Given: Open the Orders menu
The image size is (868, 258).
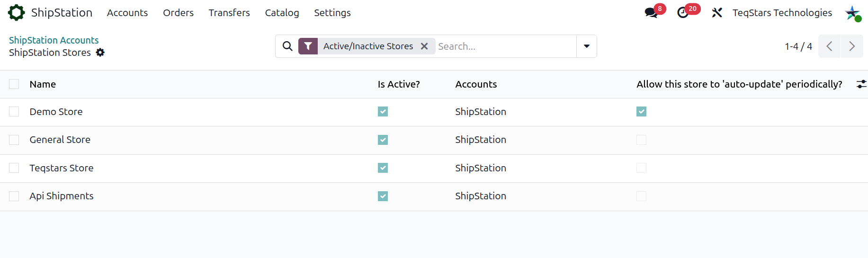Looking at the screenshot, I should tap(178, 13).
